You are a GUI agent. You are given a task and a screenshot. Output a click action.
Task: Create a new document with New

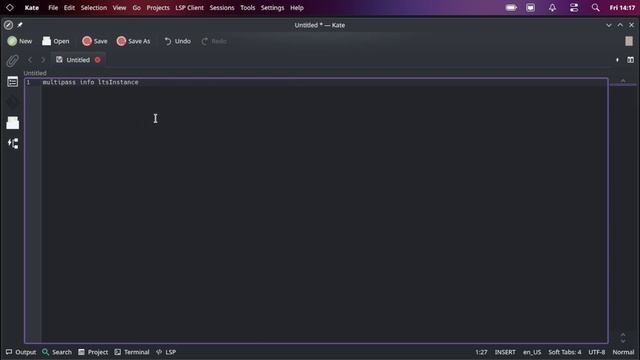pos(20,41)
